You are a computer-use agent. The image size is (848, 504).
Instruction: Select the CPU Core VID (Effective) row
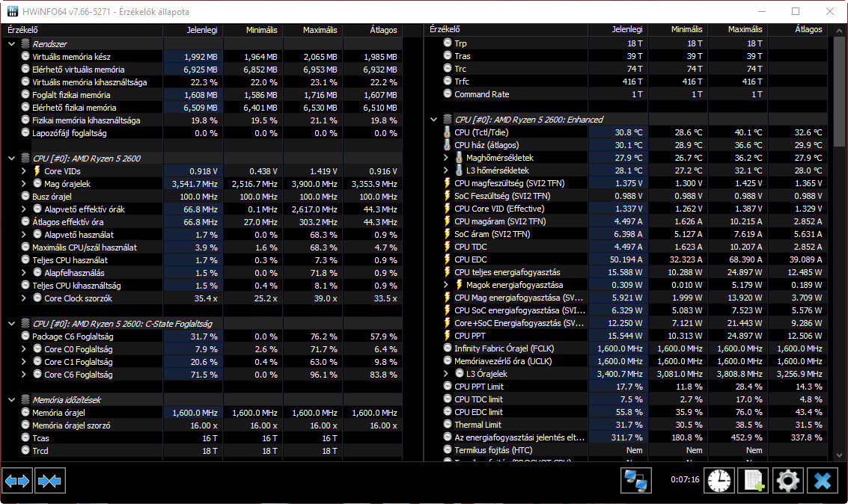point(626,209)
